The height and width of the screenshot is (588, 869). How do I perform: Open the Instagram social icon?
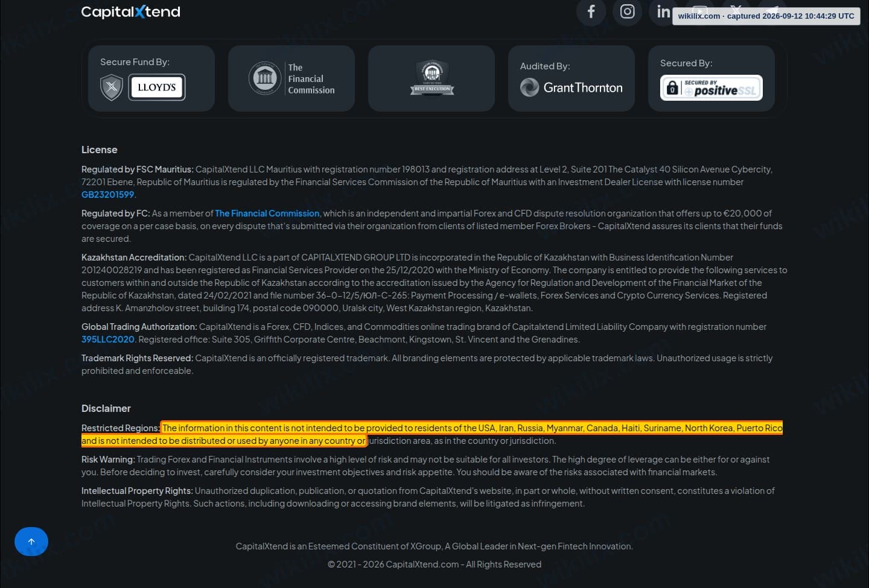click(x=628, y=11)
